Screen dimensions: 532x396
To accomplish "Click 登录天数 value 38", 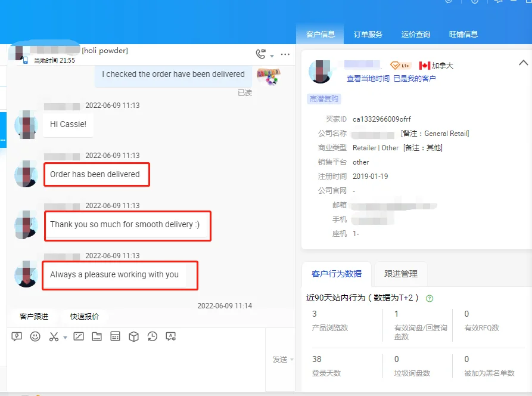I will pyautogui.click(x=316, y=359).
